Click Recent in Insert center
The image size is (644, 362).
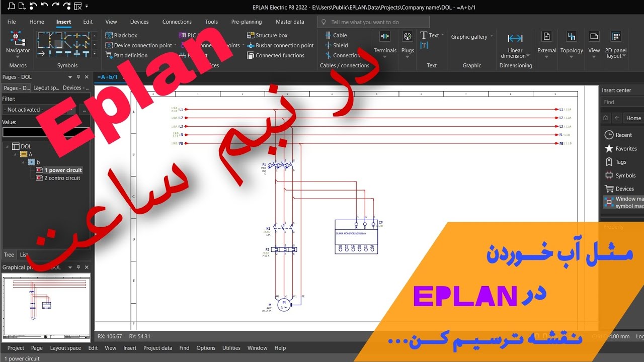click(x=618, y=135)
